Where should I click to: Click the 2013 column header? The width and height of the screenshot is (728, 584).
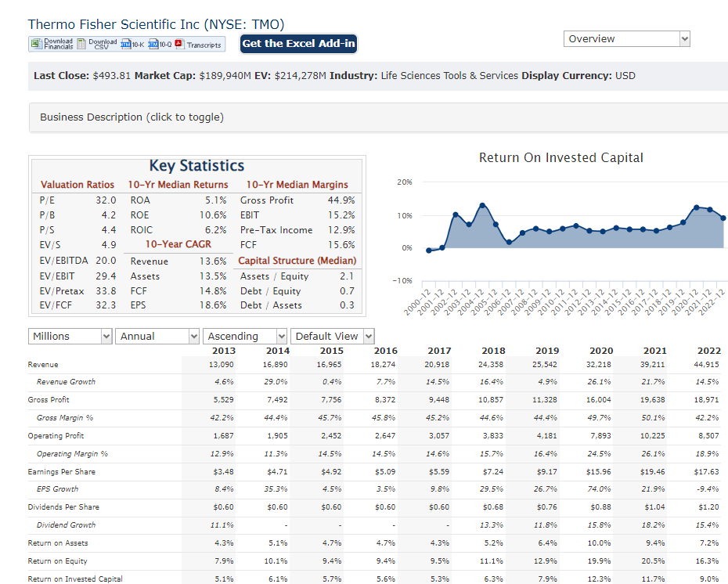coord(224,351)
